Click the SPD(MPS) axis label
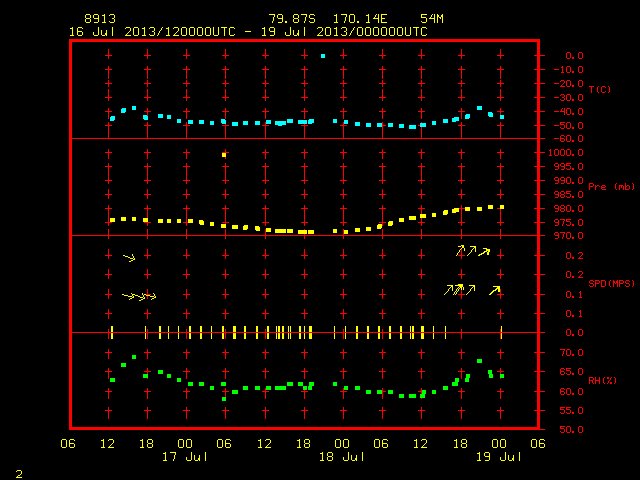Viewport: 640px width, 480px height. 611,283
